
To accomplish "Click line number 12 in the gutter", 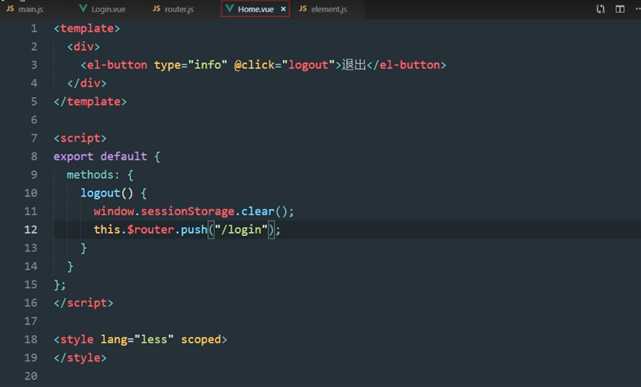I will point(31,230).
